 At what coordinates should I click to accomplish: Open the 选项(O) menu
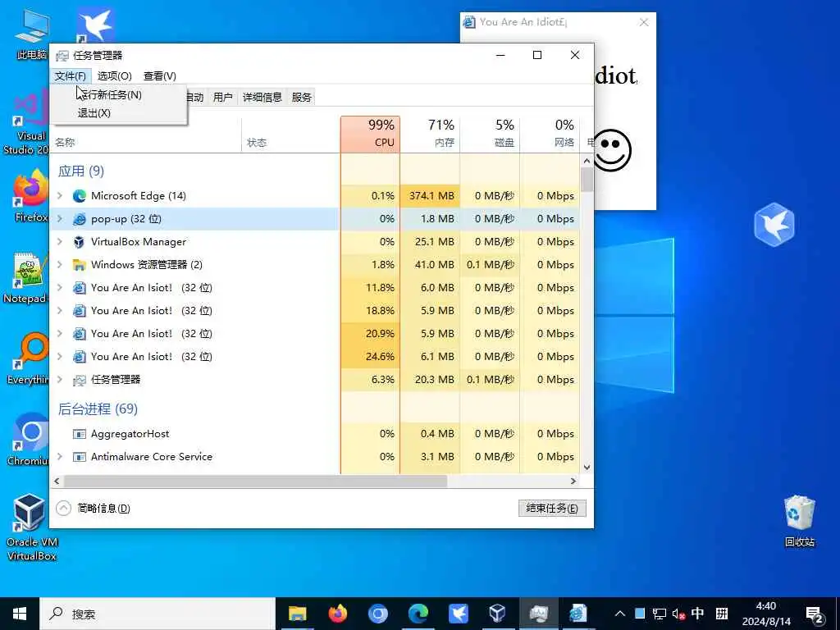[x=115, y=76]
